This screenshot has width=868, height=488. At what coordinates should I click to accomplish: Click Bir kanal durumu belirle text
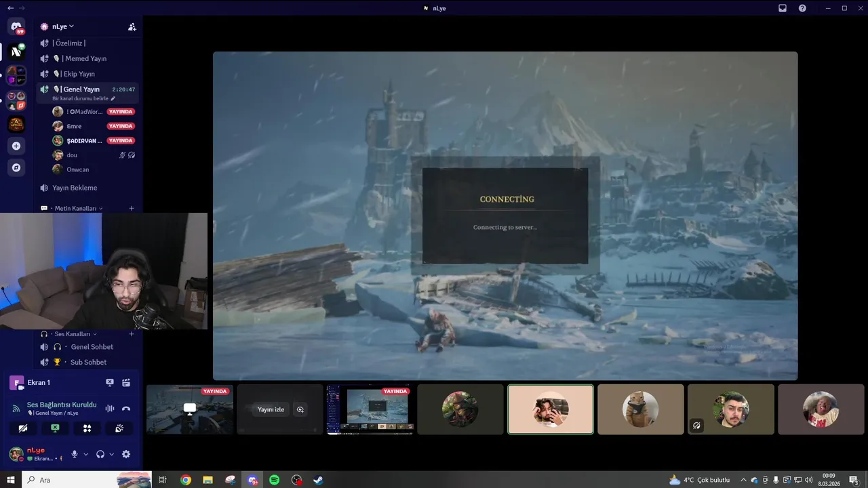tap(80, 98)
